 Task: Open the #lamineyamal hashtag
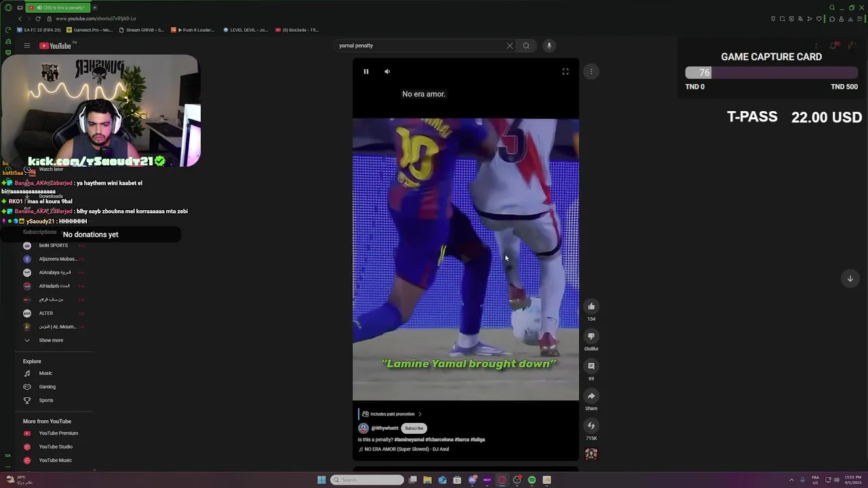tap(409, 440)
